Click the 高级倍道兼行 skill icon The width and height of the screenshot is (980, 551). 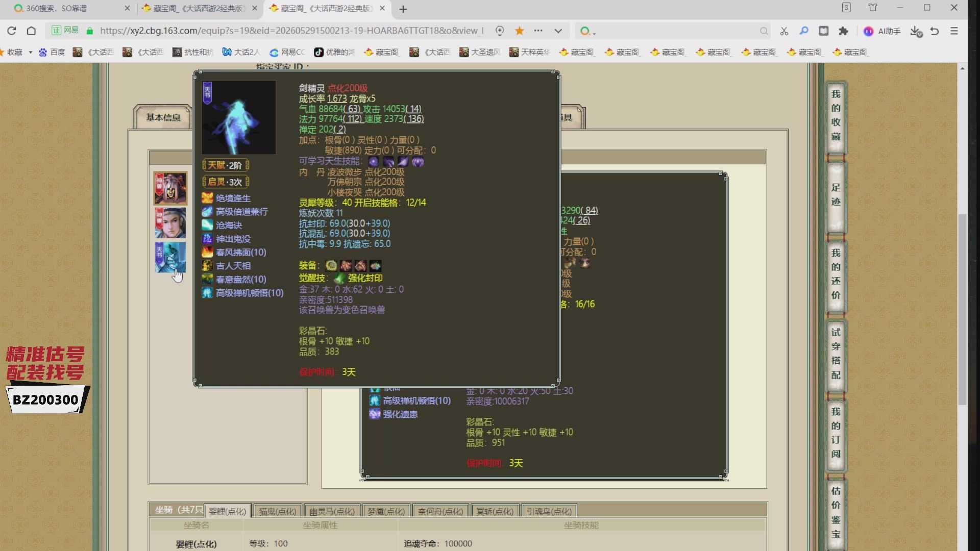[207, 212]
